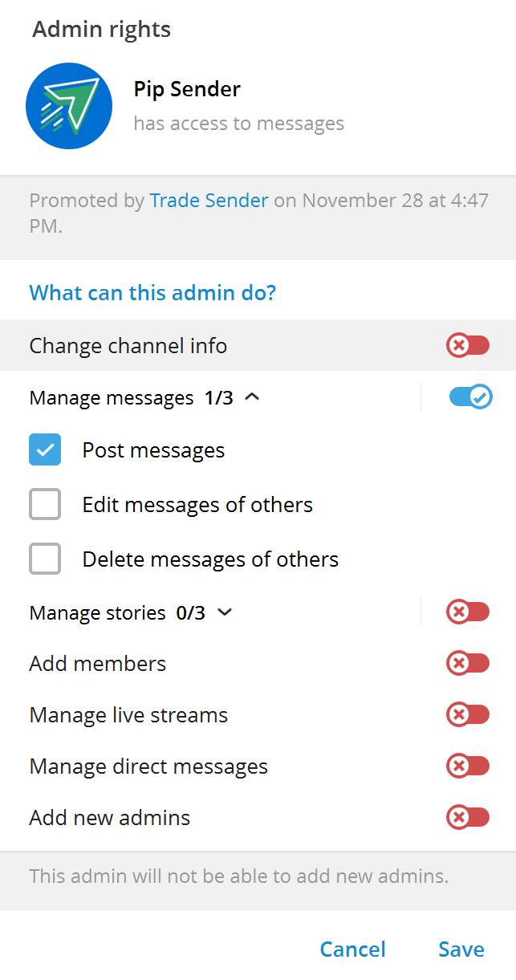Open the Trade Sender profile link

tap(209, 200)
